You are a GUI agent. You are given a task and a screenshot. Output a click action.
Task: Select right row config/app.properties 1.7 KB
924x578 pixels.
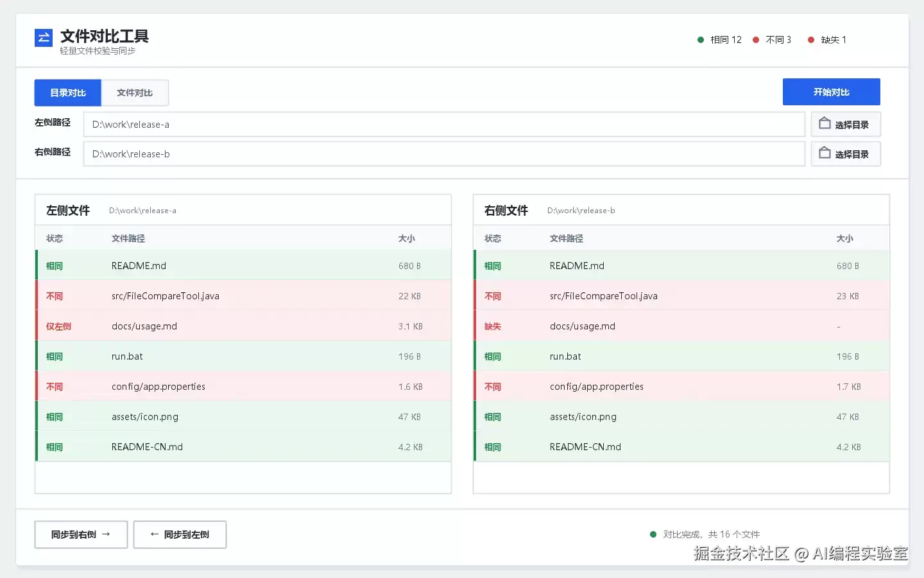(x=681, y=387)
